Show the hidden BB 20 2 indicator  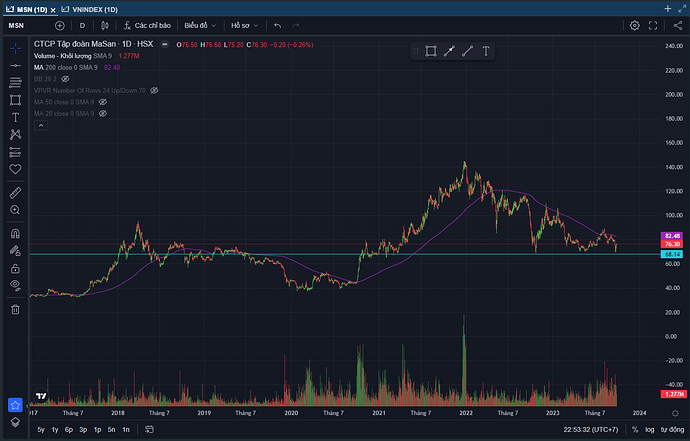66,78
